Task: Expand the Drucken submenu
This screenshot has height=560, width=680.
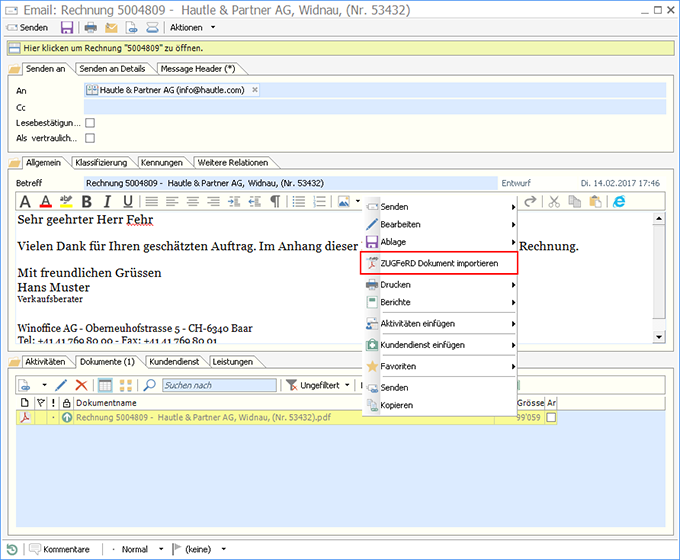Action: [440, 285]
